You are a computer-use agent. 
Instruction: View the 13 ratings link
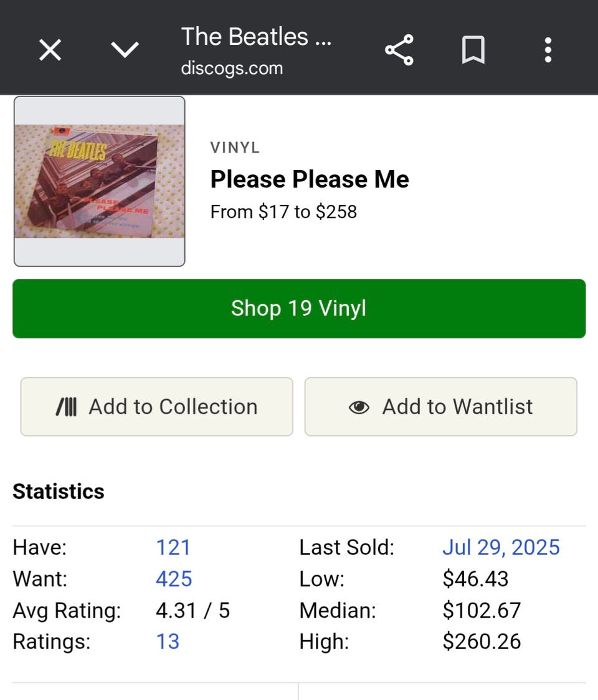(168, 641)
